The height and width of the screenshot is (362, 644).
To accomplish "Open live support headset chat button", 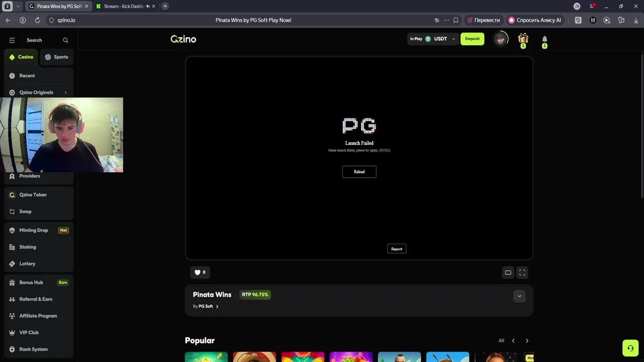I will pyautogui.click(x=630, y=348).
